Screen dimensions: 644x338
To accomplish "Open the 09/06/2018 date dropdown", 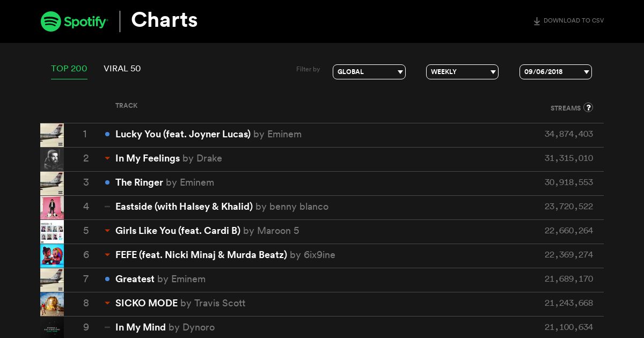I will point(555,72).
